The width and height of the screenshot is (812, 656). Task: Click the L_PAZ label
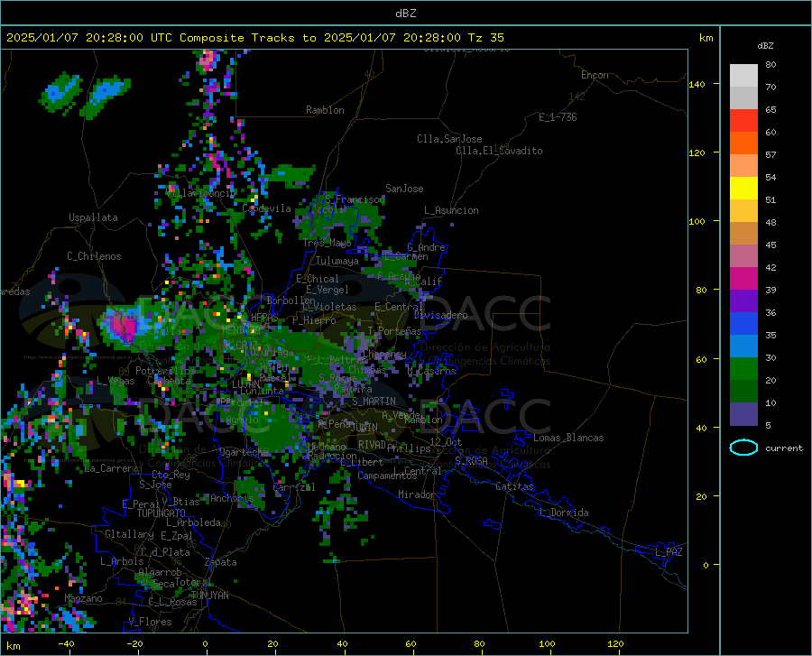[669, 552]
